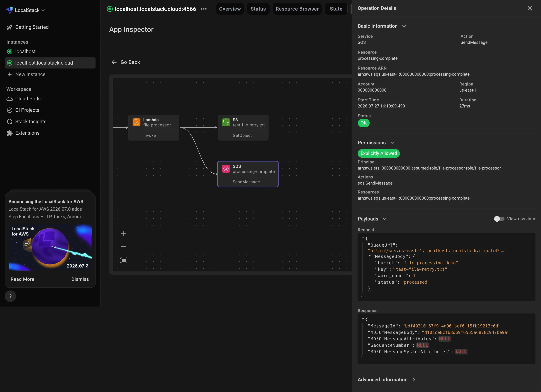Open Stack Insights page
The height and width of the screenshot is (392, 541).
(31, 122)
